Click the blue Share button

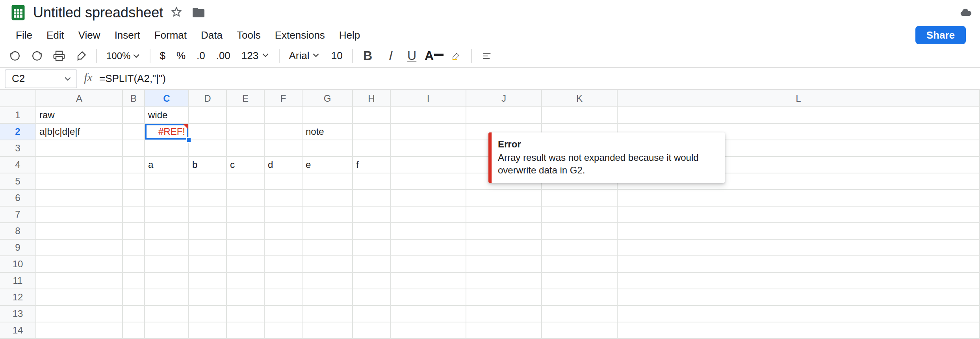[940, 35]
